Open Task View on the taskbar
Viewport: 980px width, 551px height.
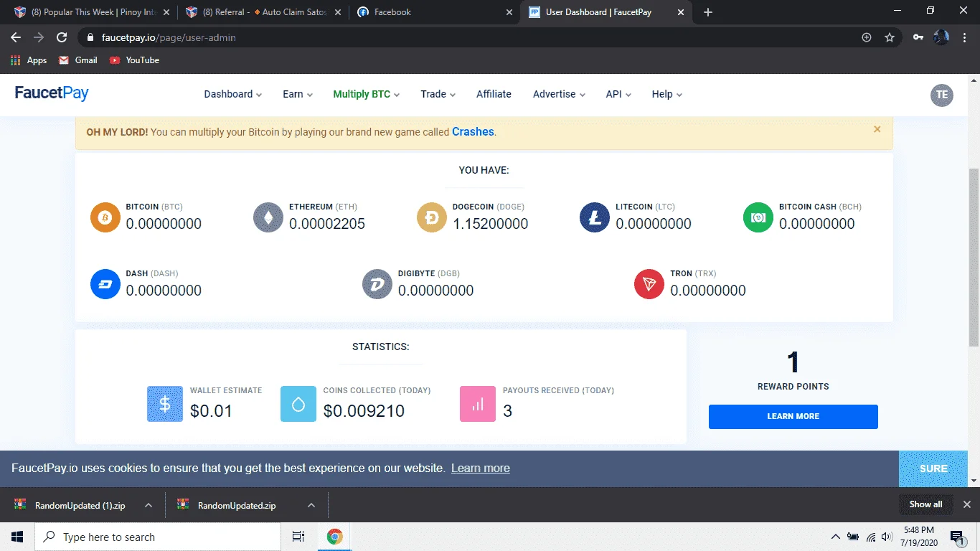(x=298, y=537)
